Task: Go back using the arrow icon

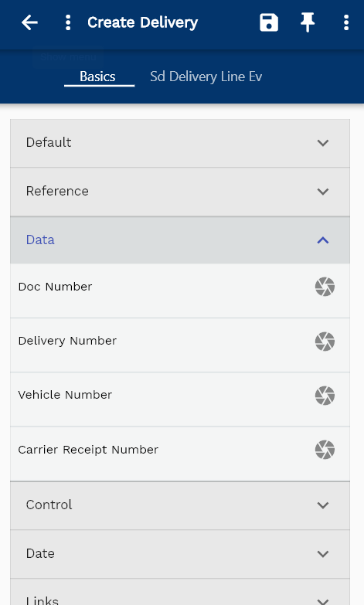Action: coord(29,22)
